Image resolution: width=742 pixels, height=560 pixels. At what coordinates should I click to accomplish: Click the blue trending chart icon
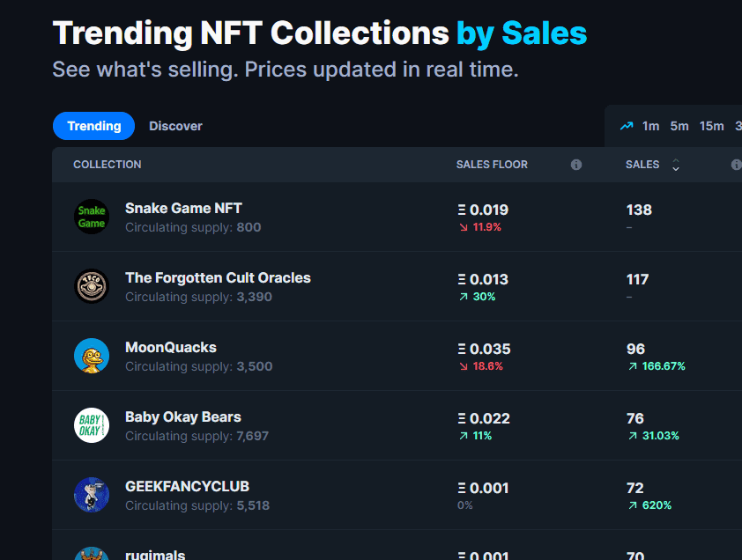pyautogui.click(x=627, y=126)
